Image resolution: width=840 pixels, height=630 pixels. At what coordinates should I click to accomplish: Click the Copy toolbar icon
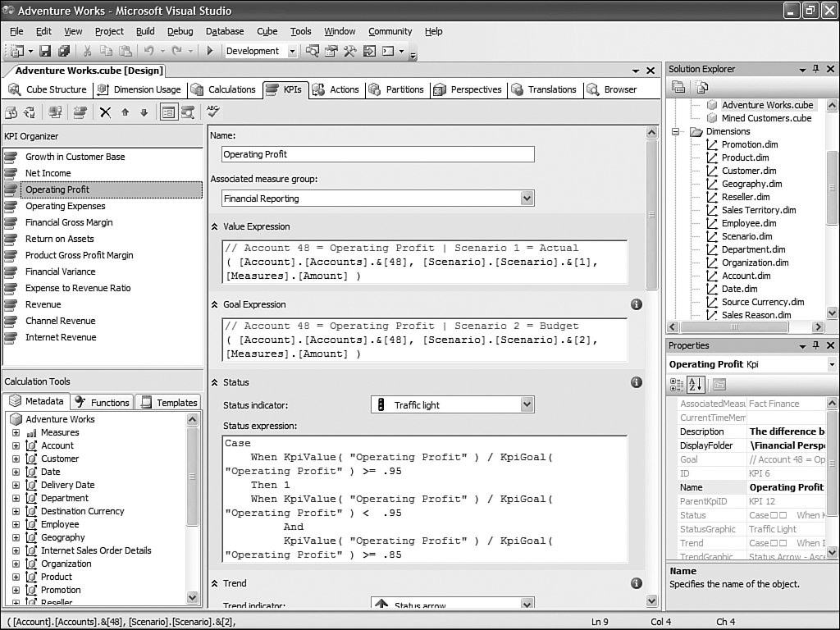point(106,51)
